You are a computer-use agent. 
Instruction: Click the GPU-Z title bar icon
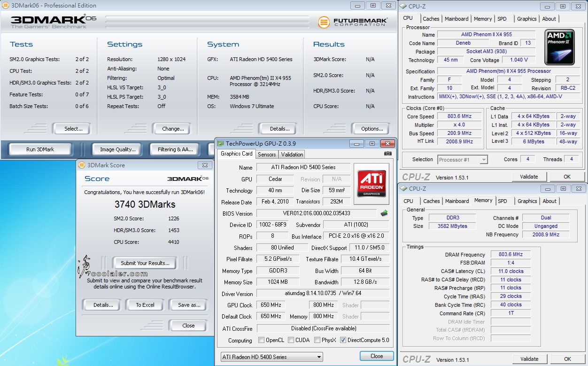(x=220, y=143)
